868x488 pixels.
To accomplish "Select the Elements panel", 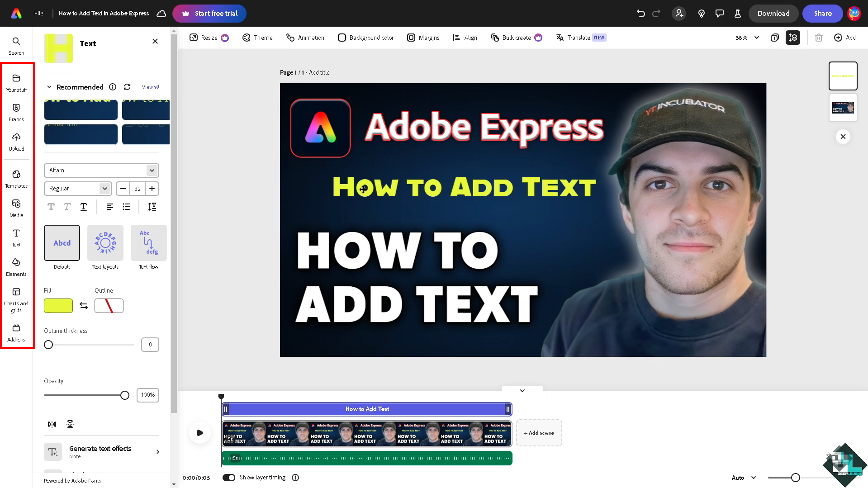I will point(16,267).
